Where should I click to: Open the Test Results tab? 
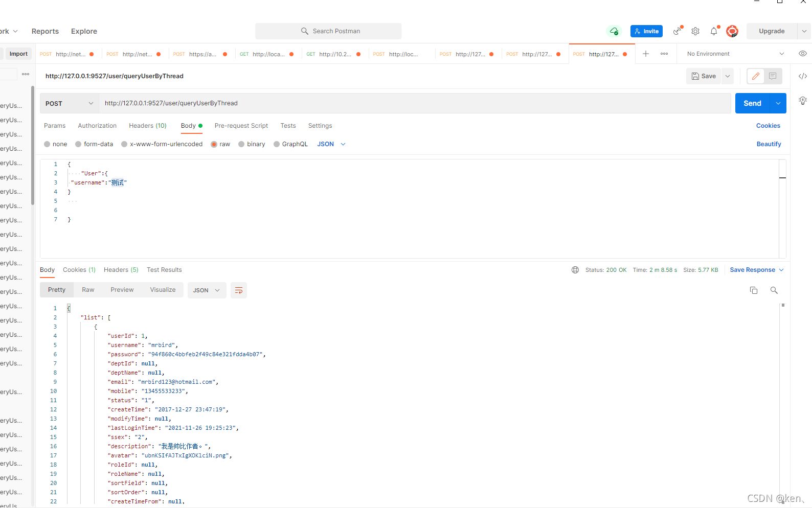[x=164, y=270]
